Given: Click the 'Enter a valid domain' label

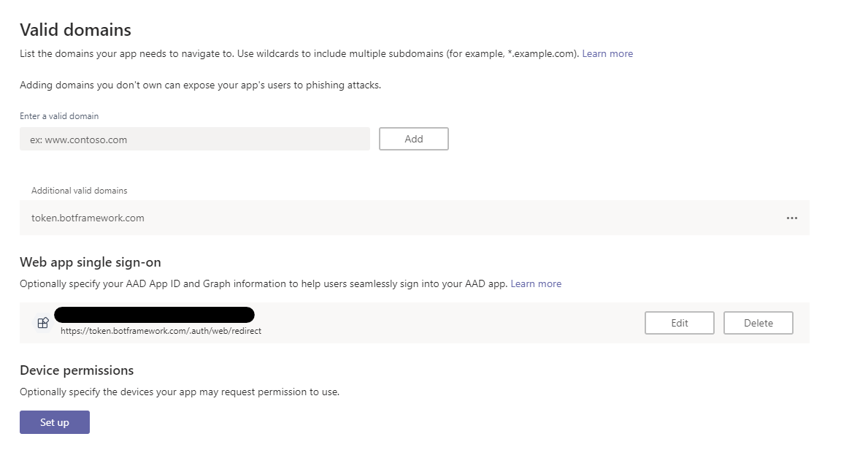Looking at the screenshot, I should [x=59, y=115].
